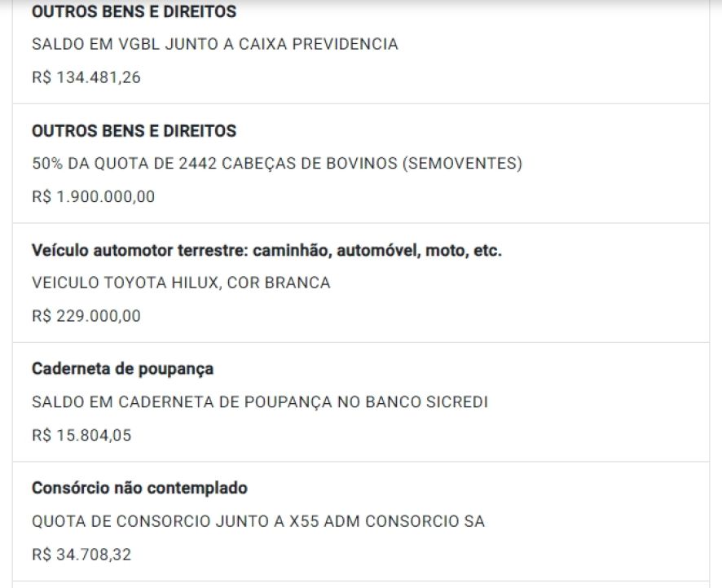Select the (SEMOVENTES) word

point(461,164)
